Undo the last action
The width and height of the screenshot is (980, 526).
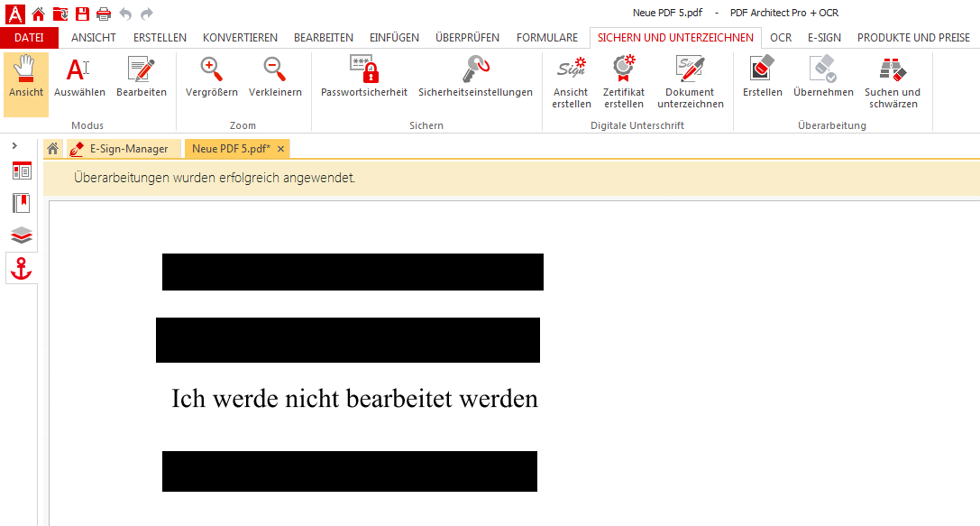[x=125, y=14]
